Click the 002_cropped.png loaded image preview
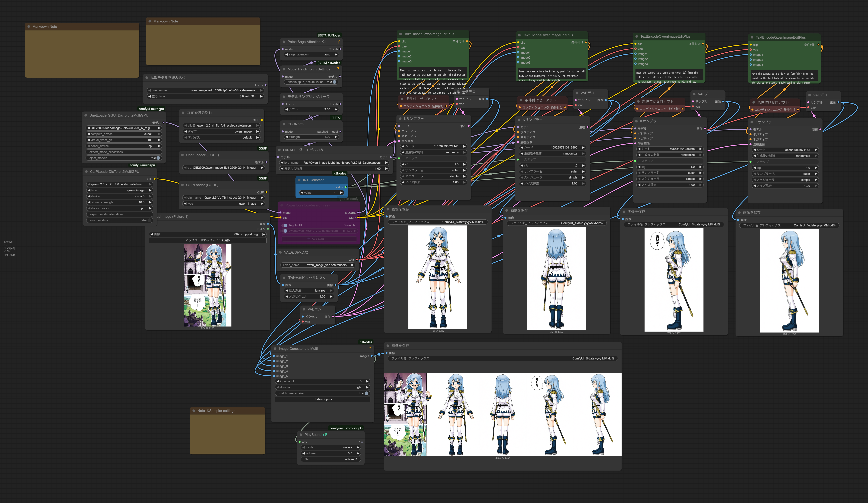 pos(207,285)
